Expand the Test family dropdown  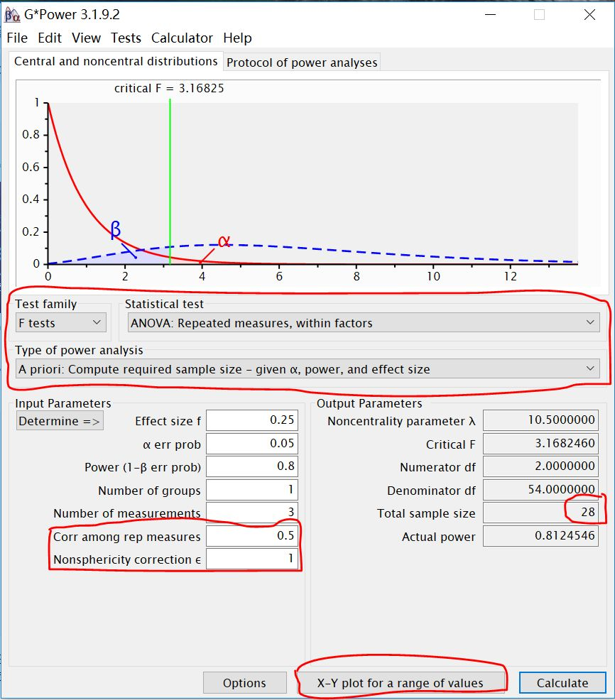click(61, 323)
